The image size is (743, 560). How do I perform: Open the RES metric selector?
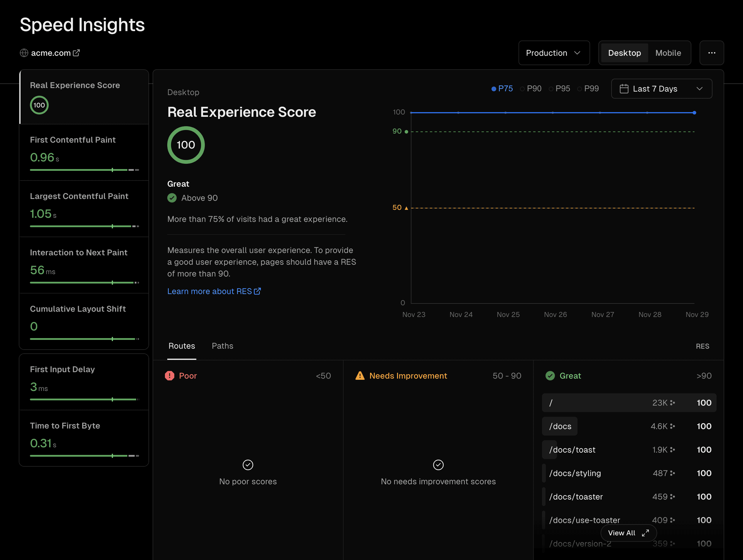(702, 346)
